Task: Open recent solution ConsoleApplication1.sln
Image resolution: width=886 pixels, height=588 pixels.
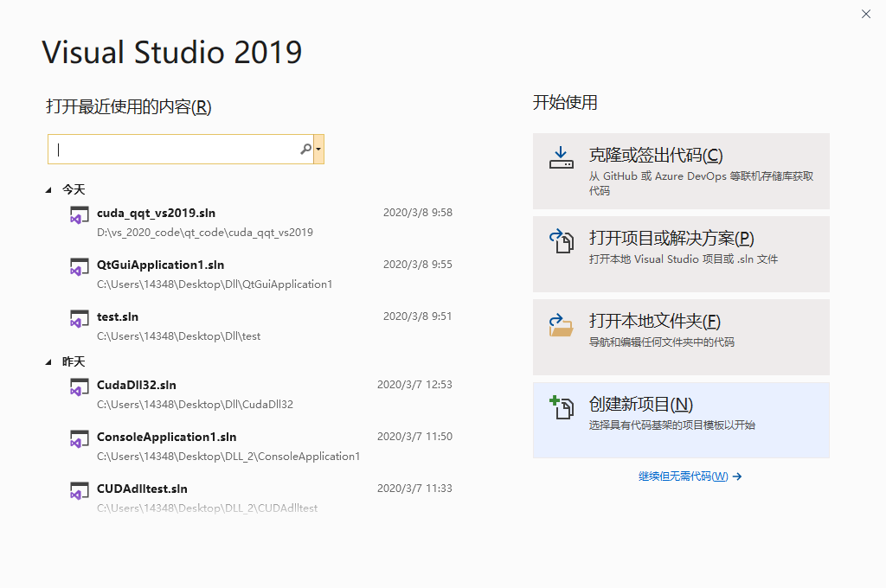Action: click(167, 438)
